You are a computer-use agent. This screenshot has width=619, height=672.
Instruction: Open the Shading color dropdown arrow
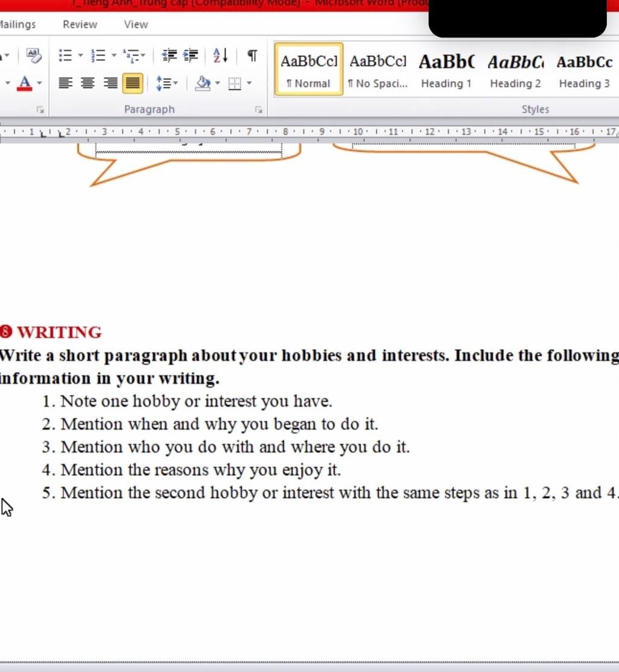[x=218, y=83]
